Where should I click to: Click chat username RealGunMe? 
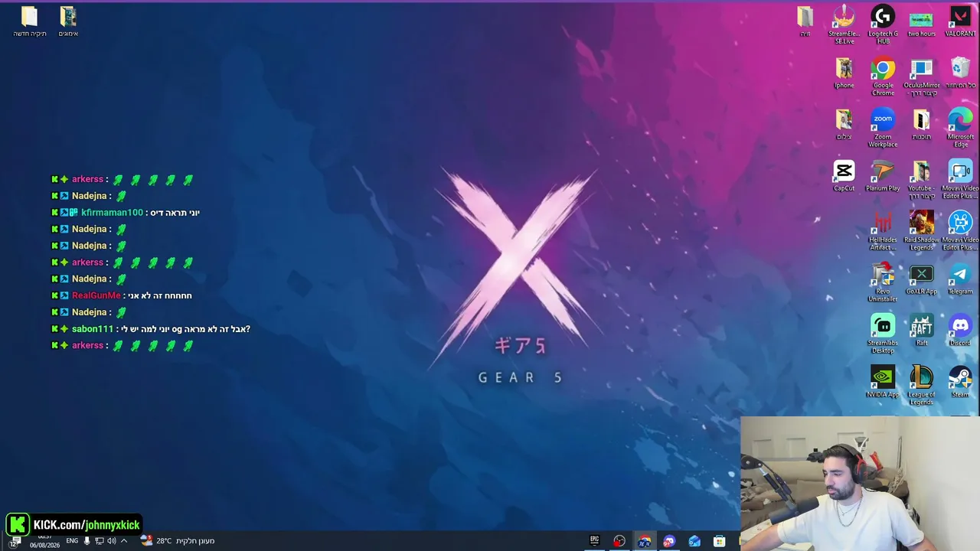[96, 295]
